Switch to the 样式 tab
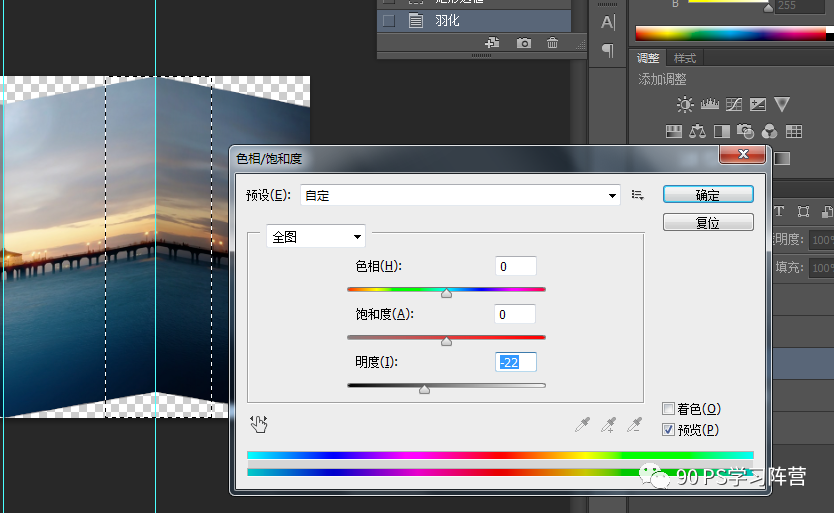This screenshot has width=834, height=513. 685,58
